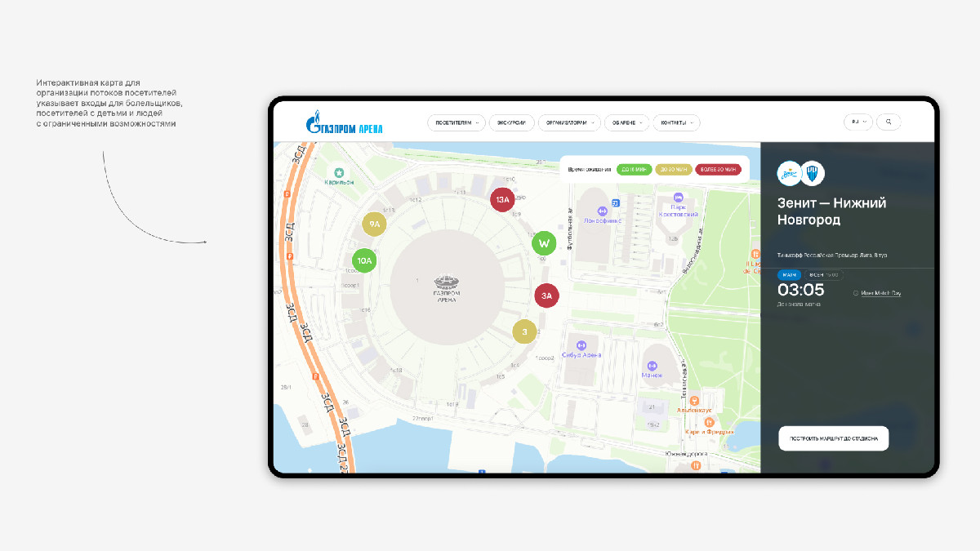
Task: Click the Сибур Арена map icon
Action: click(x=581, y=345)
